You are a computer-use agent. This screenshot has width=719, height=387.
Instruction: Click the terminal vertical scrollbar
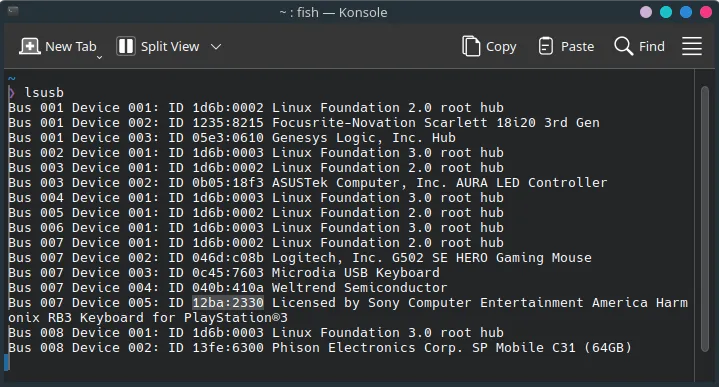[x=705, y=219]
